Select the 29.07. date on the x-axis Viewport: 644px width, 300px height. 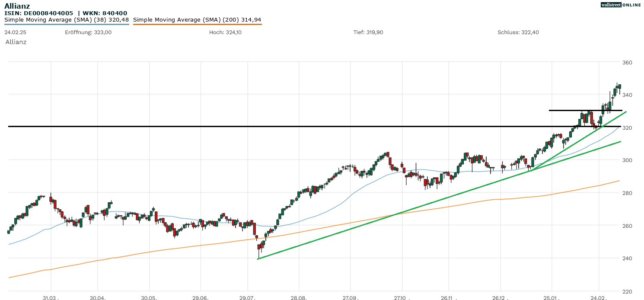point(248,298)
